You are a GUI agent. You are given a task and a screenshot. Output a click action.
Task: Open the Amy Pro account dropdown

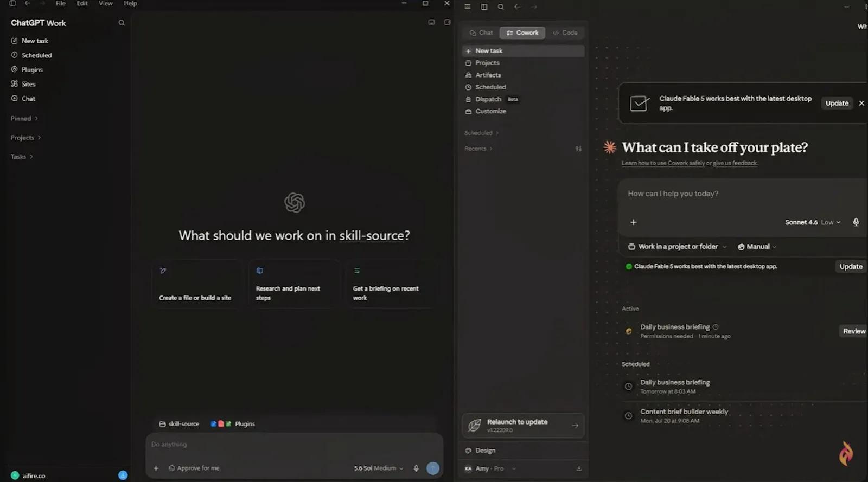(x=490, y=469)
